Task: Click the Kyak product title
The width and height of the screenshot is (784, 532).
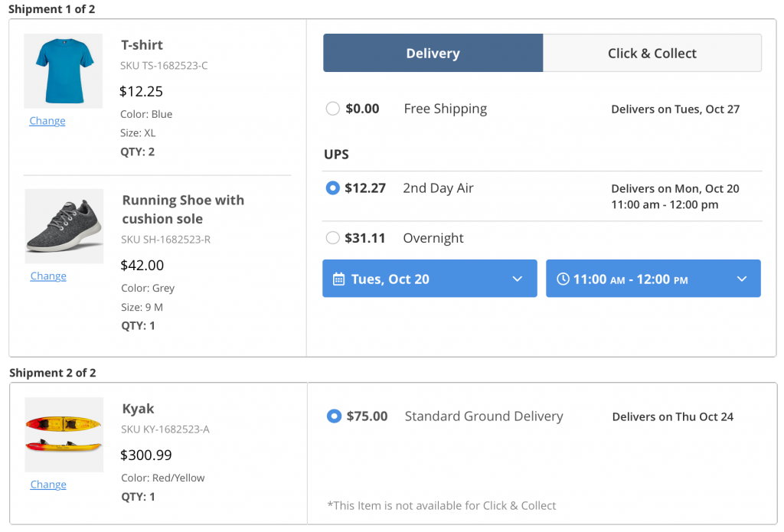Action: 139,409
